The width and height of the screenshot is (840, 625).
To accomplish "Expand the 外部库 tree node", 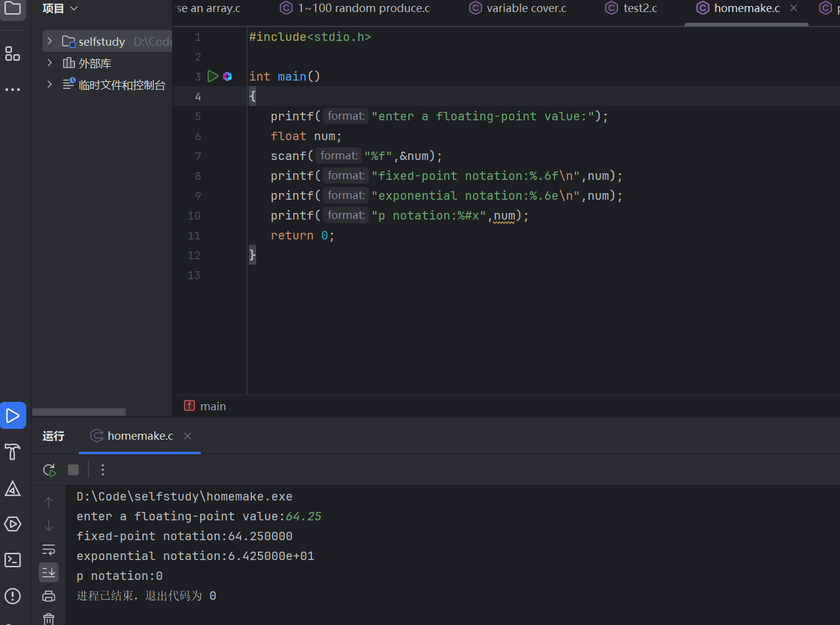I will pyautogui.click(x=50, y=63).
